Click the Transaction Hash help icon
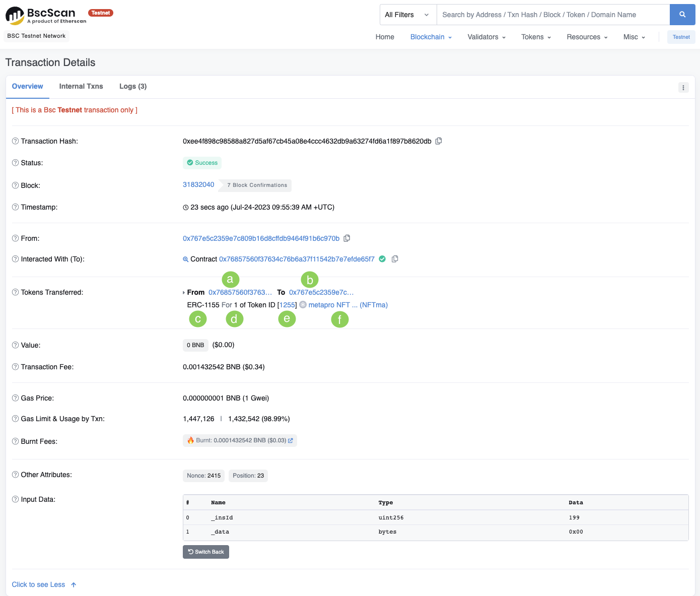Viewport: 700px width, 596px height. coord(15,141)
